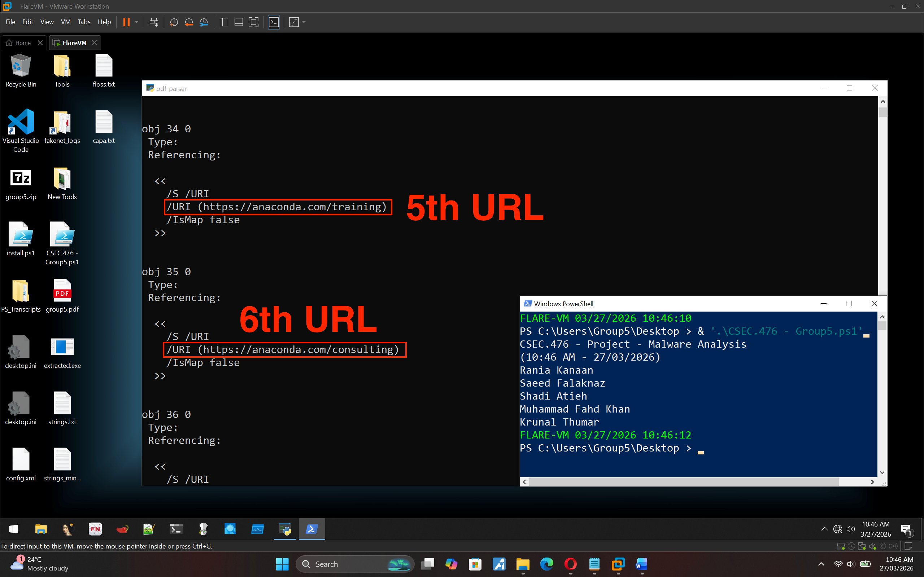This screenshot has height=577, width=924.
Task: Open the Tabs menu
Action: (x=84, y=22)
